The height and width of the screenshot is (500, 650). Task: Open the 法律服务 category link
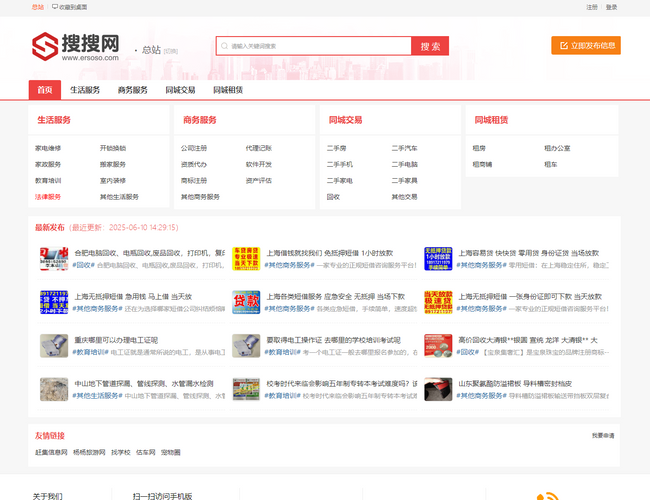[x=48, y=197]
